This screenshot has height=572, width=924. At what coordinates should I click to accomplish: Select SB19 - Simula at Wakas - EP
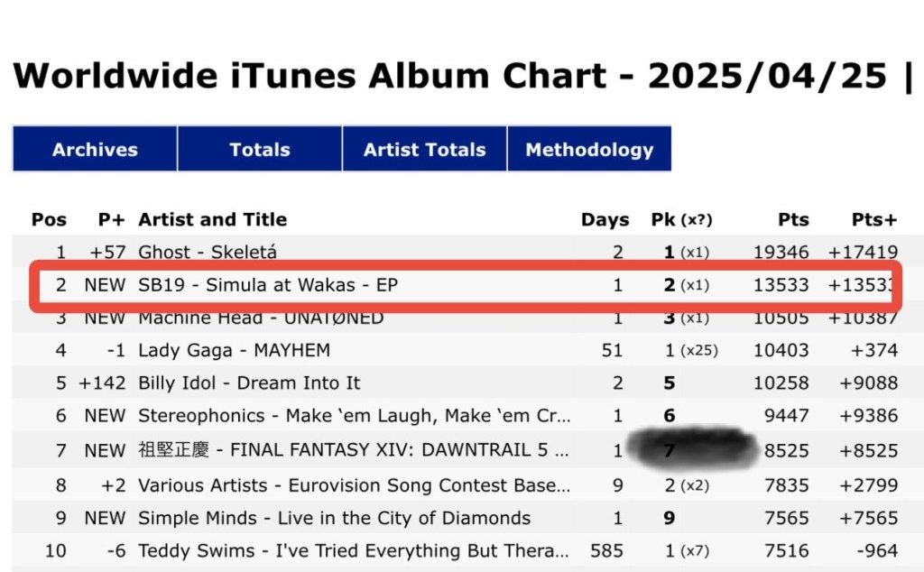pos(268,285)
